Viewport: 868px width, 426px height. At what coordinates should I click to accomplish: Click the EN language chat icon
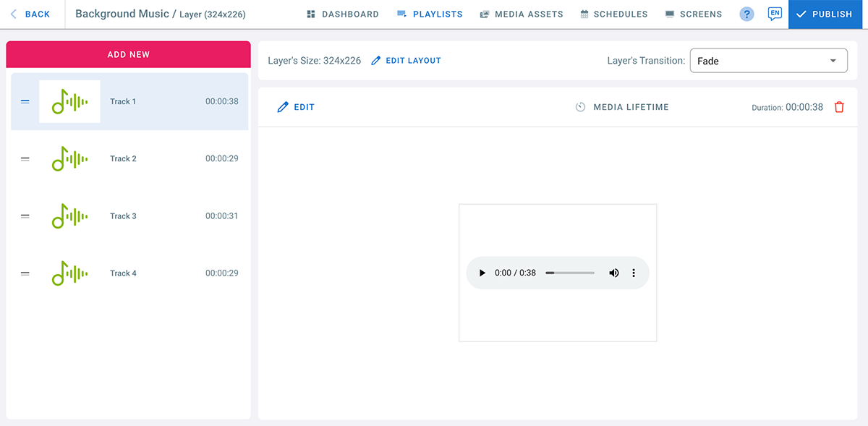[775, 14]
